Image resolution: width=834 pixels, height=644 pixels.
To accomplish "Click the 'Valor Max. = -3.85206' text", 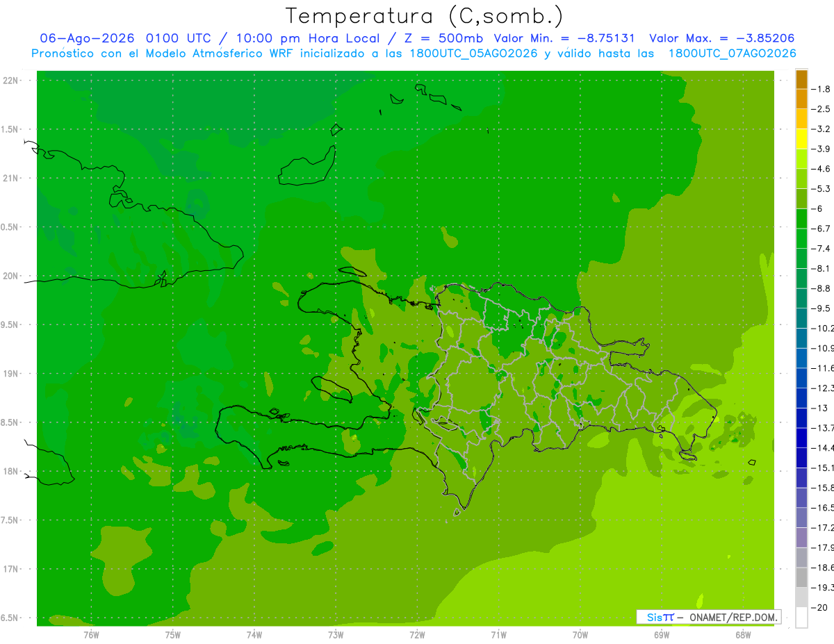I will [x=721, y=38].
